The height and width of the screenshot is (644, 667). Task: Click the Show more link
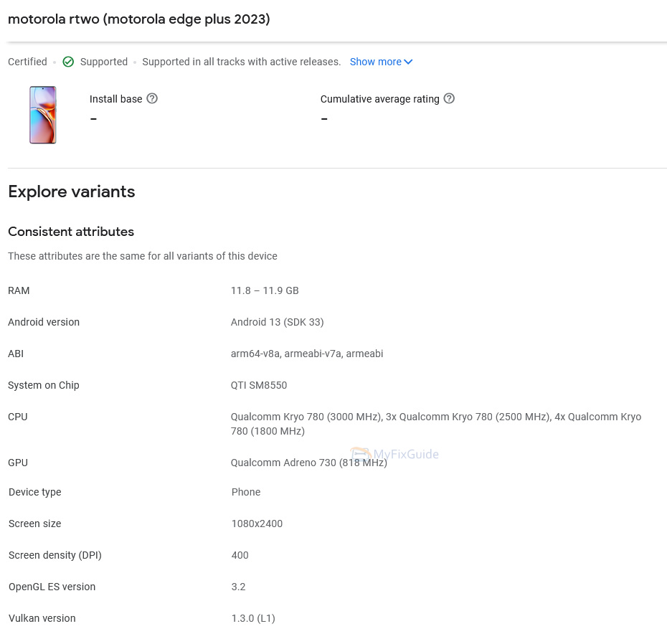(x=375, y=62)
